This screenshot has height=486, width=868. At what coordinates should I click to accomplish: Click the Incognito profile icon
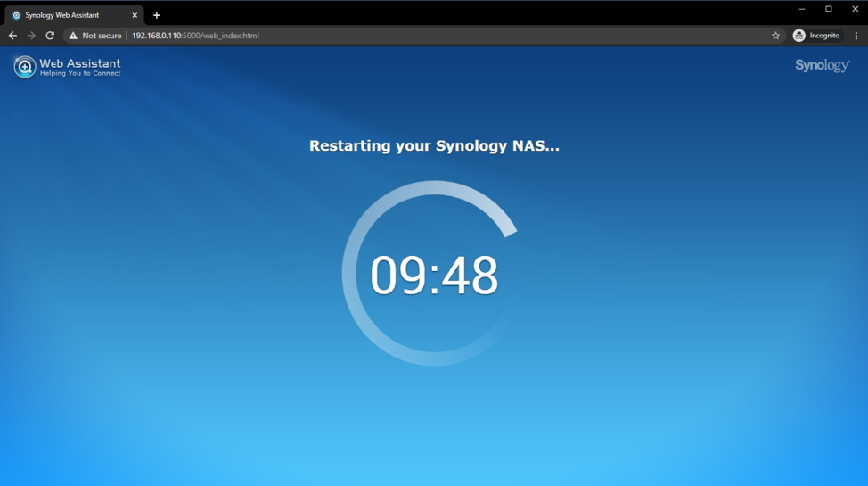(x=799, y=36)
